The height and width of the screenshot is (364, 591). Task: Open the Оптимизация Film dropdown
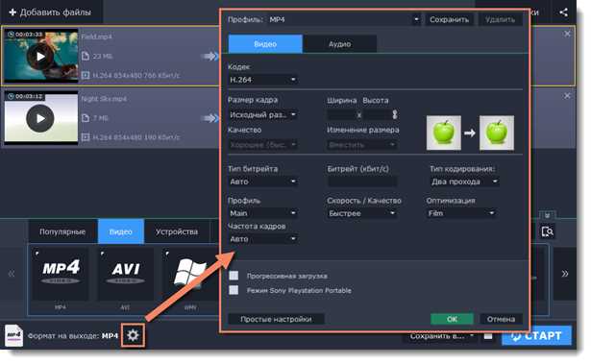[x=461, y=213]
